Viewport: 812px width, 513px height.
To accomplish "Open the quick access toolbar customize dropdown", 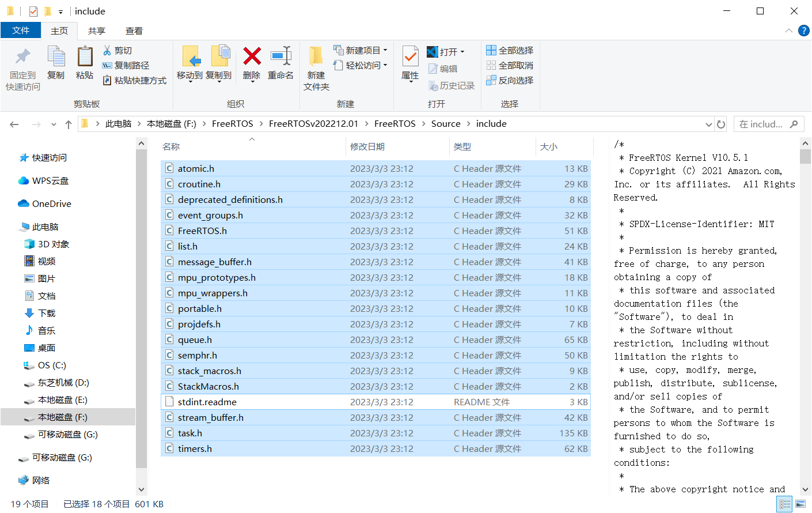I will (x=60, y=12).
